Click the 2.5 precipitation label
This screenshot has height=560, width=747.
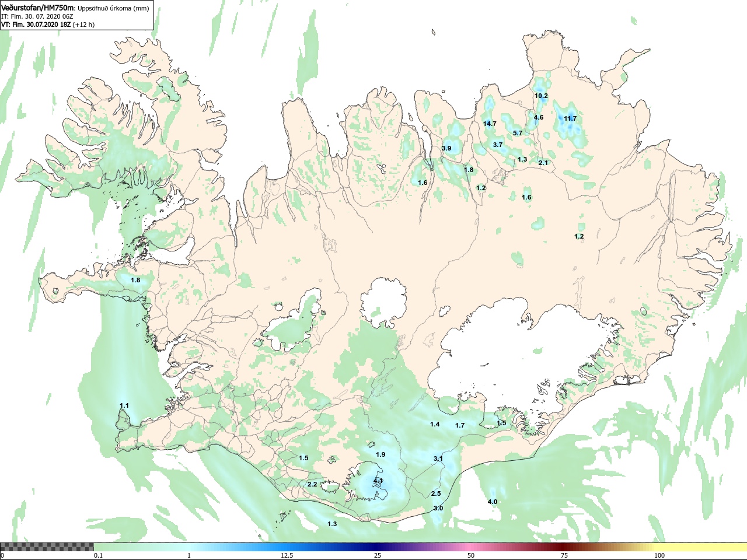tap(436, 494)
